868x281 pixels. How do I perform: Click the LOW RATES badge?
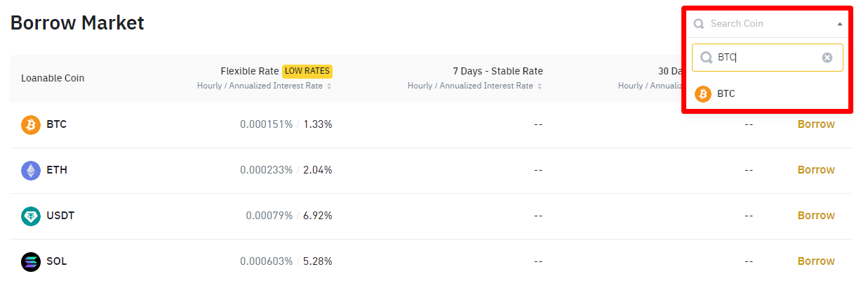tap(307, 71)
